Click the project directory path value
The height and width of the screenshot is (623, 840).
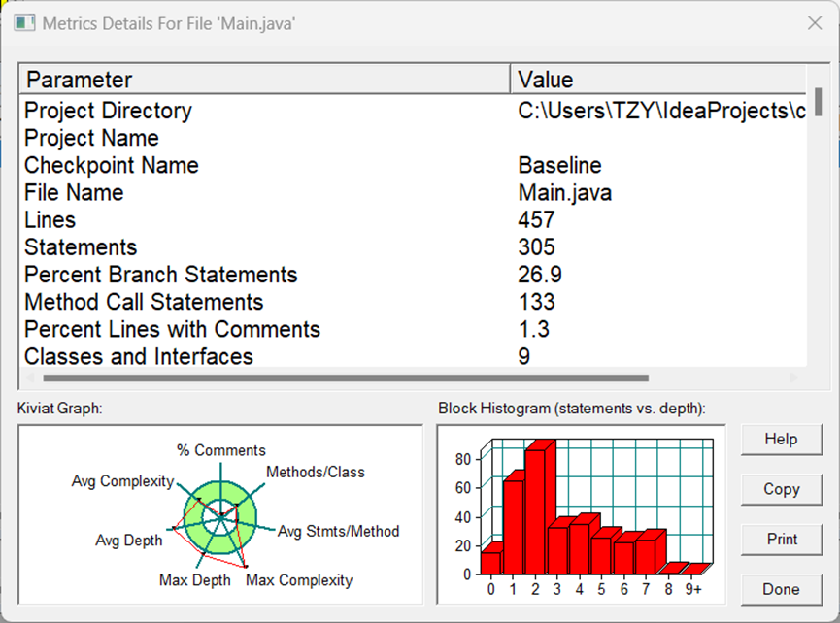(661, 111)
